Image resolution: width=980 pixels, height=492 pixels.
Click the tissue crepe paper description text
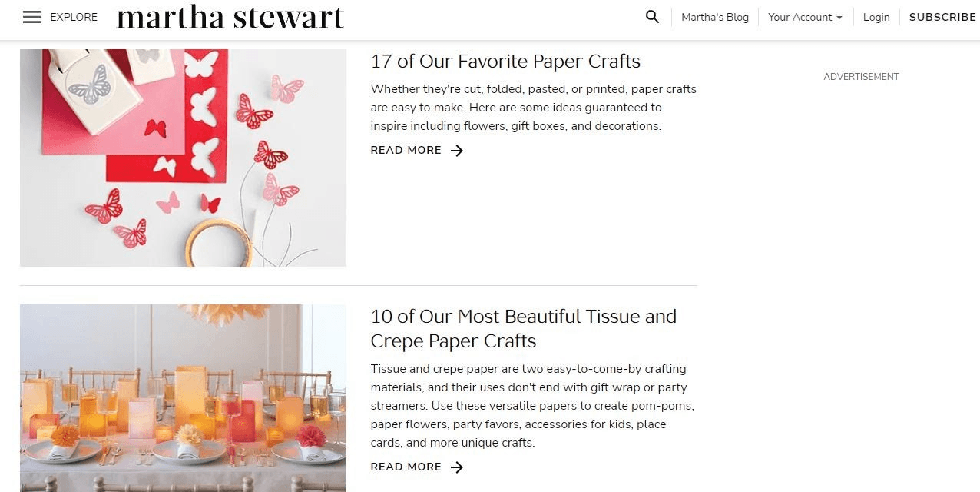(532, 406)
